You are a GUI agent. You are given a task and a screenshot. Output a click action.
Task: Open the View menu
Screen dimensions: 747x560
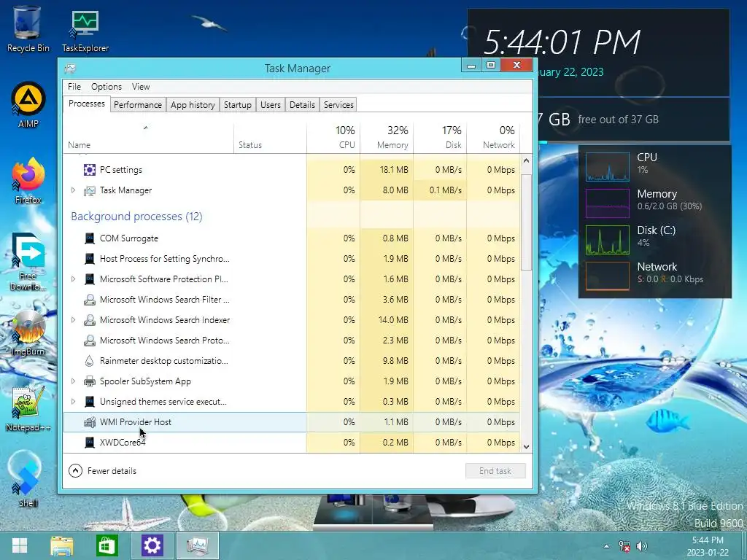point(141,87)
